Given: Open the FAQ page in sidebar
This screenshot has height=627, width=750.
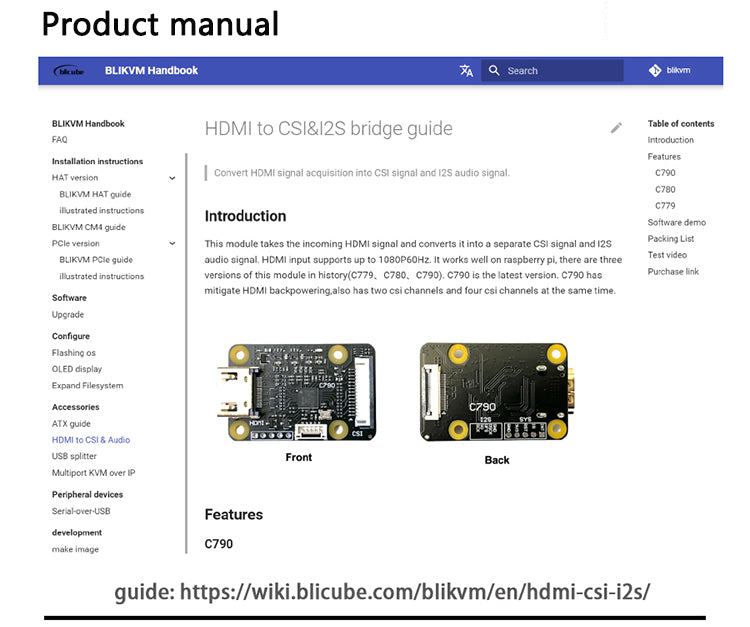Looking at the screenshot, I should pyautogui.click(x=60, y=140).
